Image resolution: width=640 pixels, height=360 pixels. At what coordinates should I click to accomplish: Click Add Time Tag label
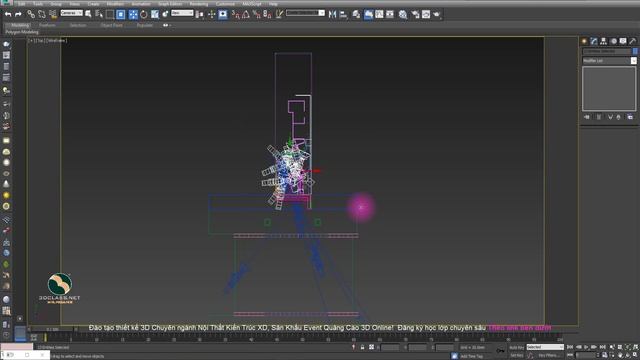point(471,356)
